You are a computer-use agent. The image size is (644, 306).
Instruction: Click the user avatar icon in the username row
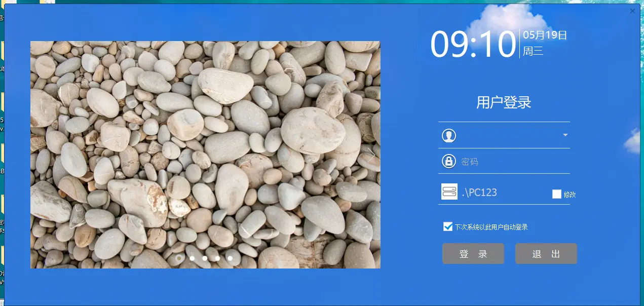click(x=448, y=135)
